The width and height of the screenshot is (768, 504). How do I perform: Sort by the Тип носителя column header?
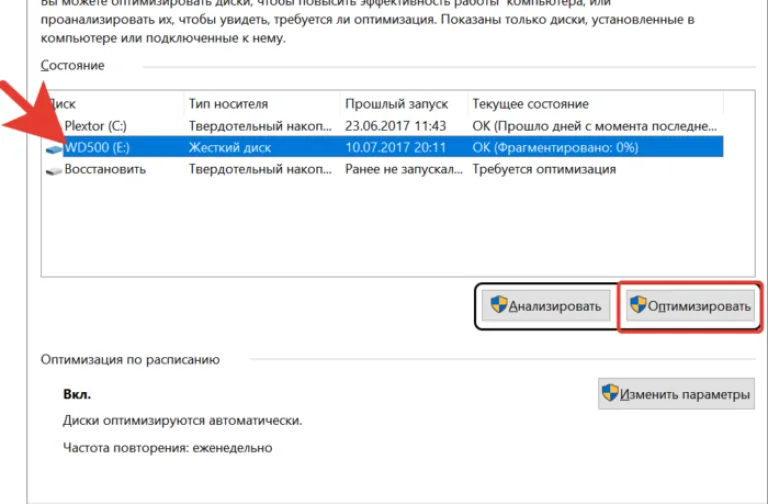[229, 104]
